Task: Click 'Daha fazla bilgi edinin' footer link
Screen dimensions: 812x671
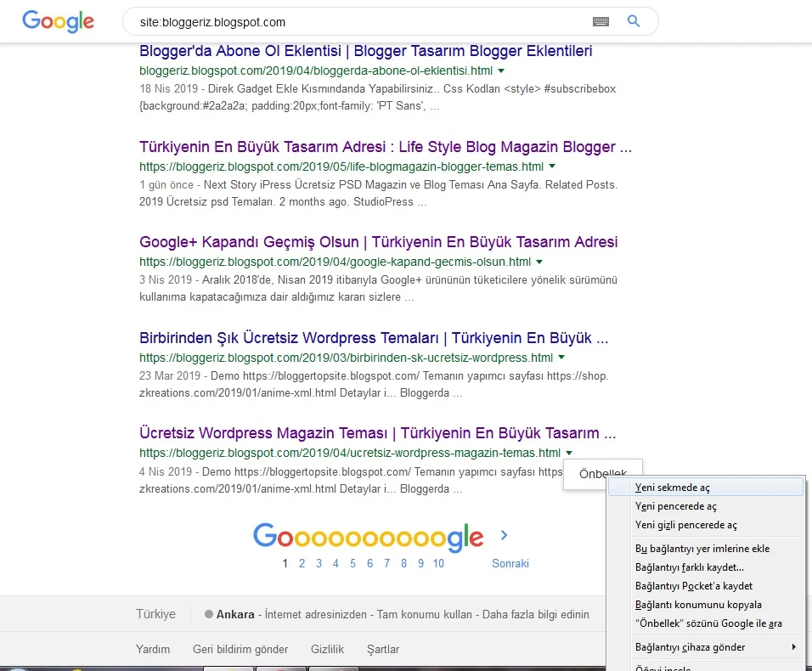Action: click(535, 615)
